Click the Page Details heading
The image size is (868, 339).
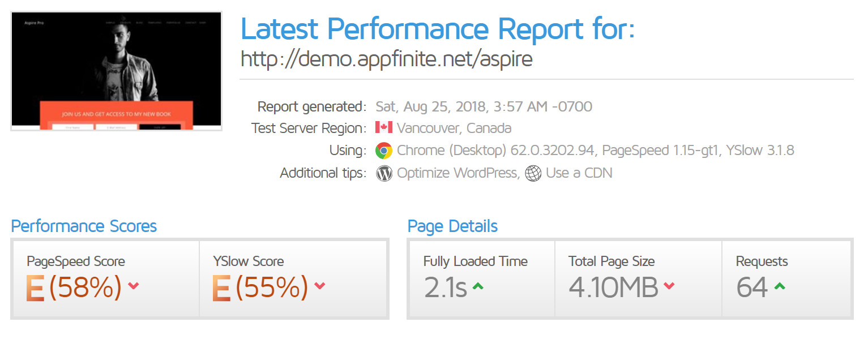(x=452, y=226)
